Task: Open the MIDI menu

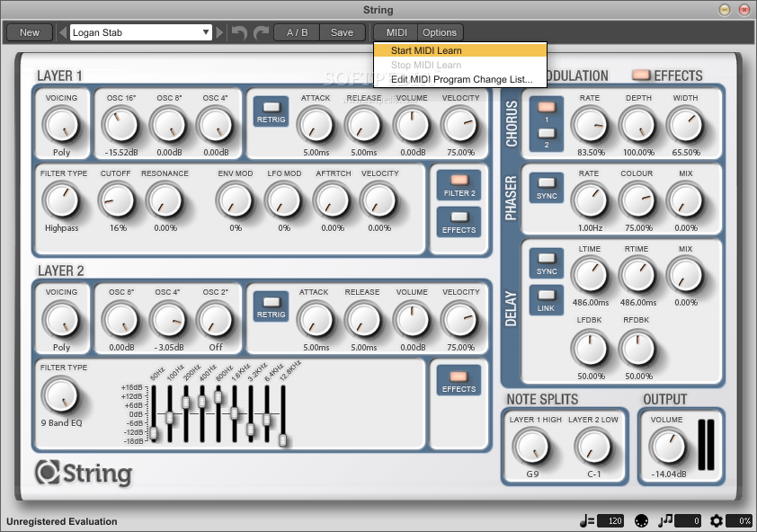Action: click(x=396, y=32)
